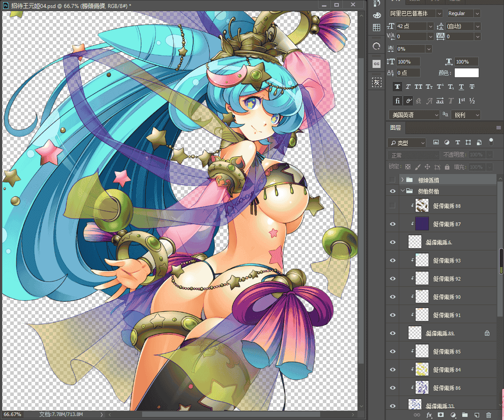
Task: Create a new layer group
Action: pos(465,415)
